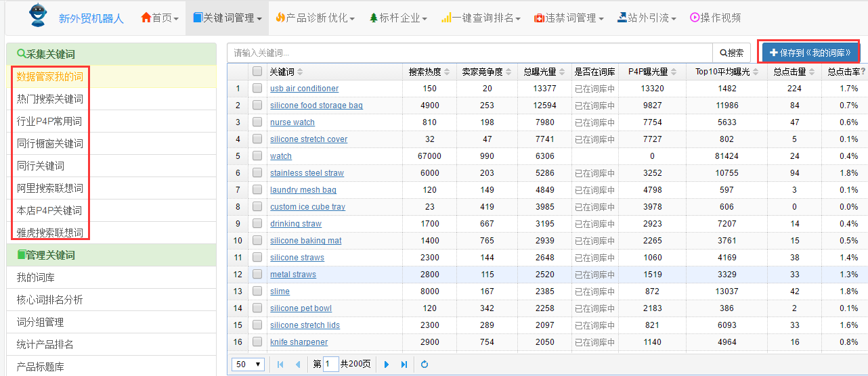Tick checkbox for stainless steel straw
Viewport: 868px width, 376px height.
[257, 173]
